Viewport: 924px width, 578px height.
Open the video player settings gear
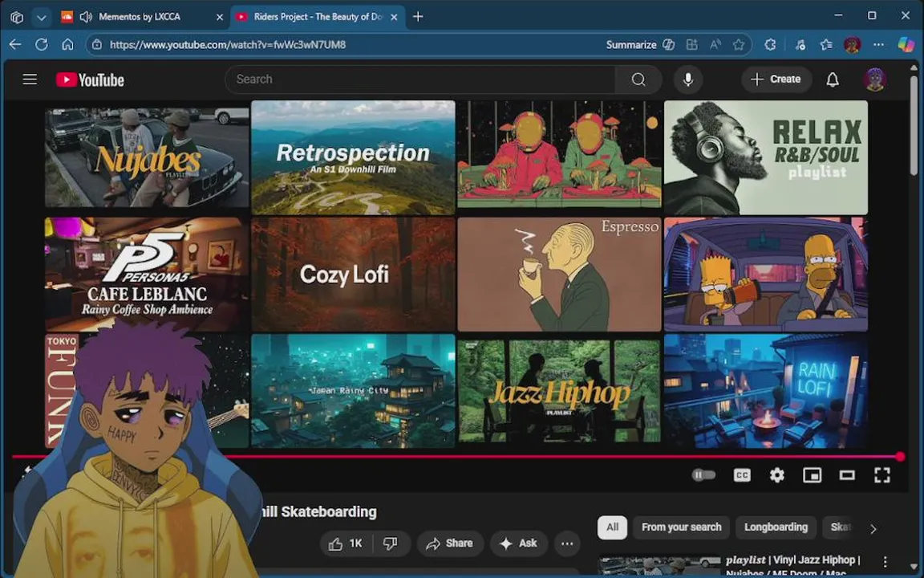(776, 474)
